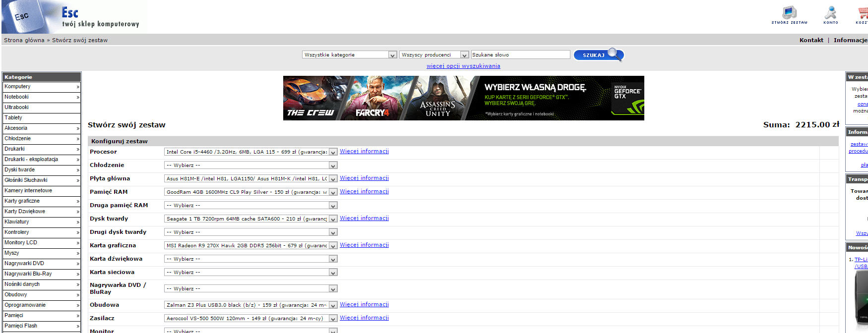
Task: Open Nagrywarki DVD category
Action: tap(42, 264)
